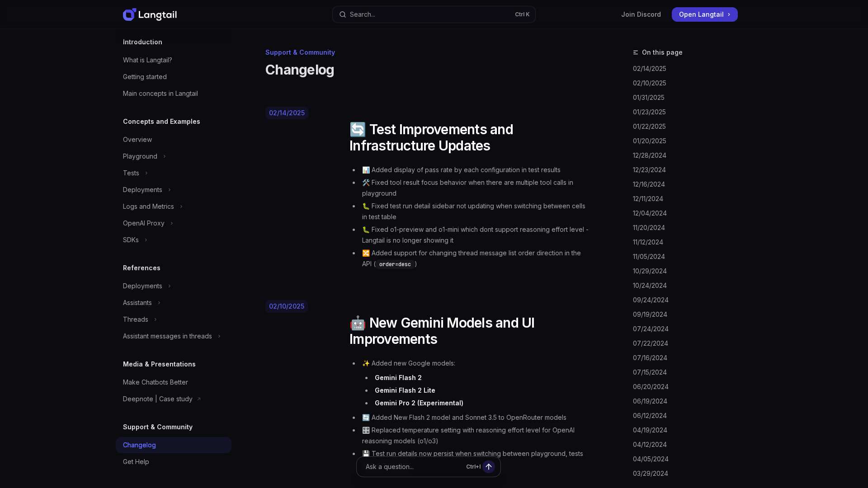Click Join Discord link

[x=641, y=14]
